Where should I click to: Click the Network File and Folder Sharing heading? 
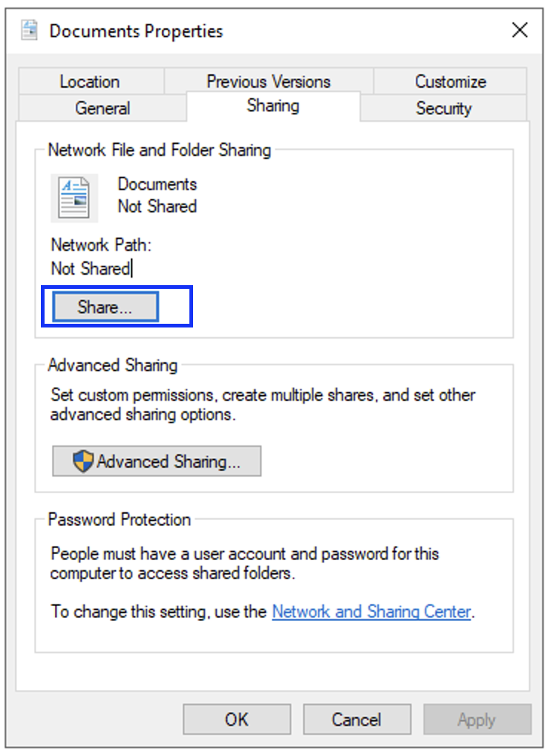pos(160,150)
